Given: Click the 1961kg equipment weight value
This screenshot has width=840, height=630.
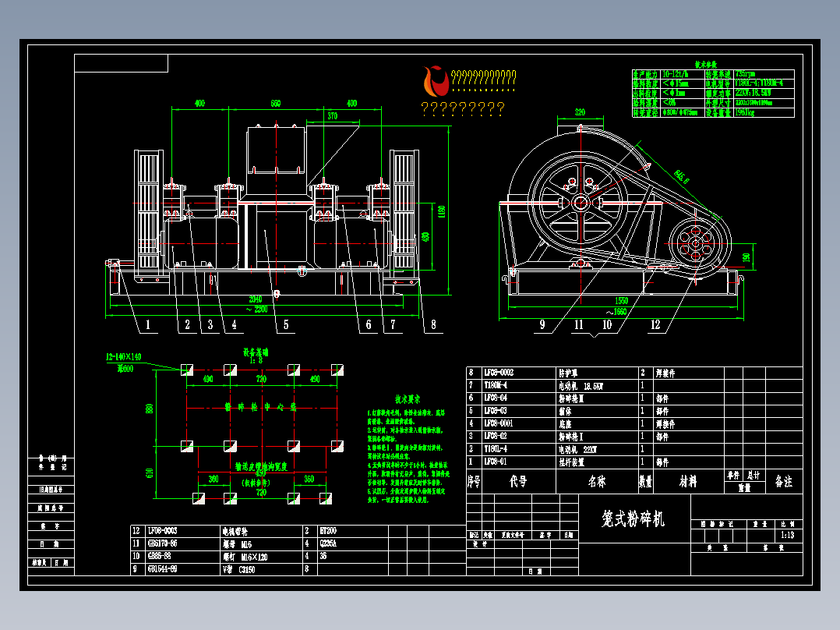Looking at the screenshot, I should (x=745, y=112).
